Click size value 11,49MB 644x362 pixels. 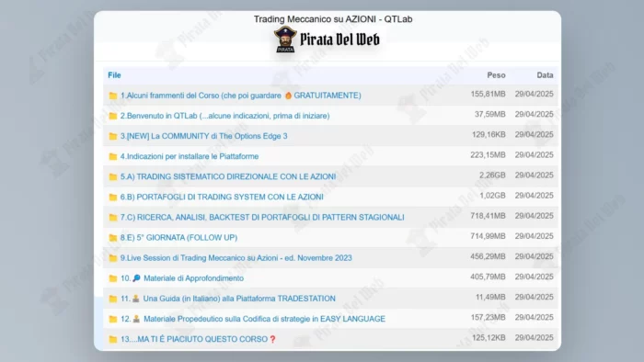tap(490, 297)
